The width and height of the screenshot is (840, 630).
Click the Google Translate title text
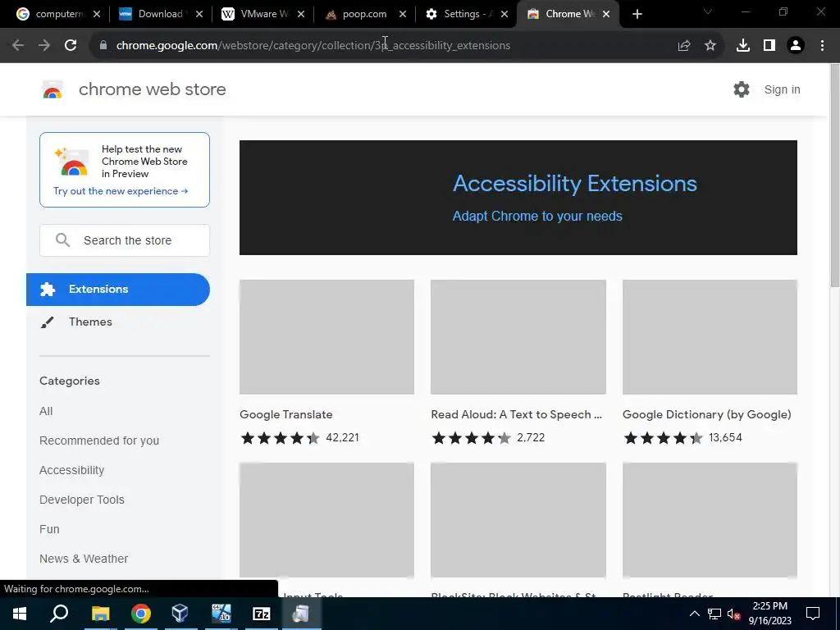pyautogui.click(x=286, y=414)
